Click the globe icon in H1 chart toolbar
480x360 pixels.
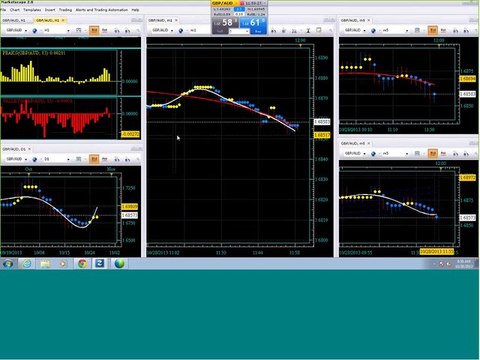(x=35, y=30)
